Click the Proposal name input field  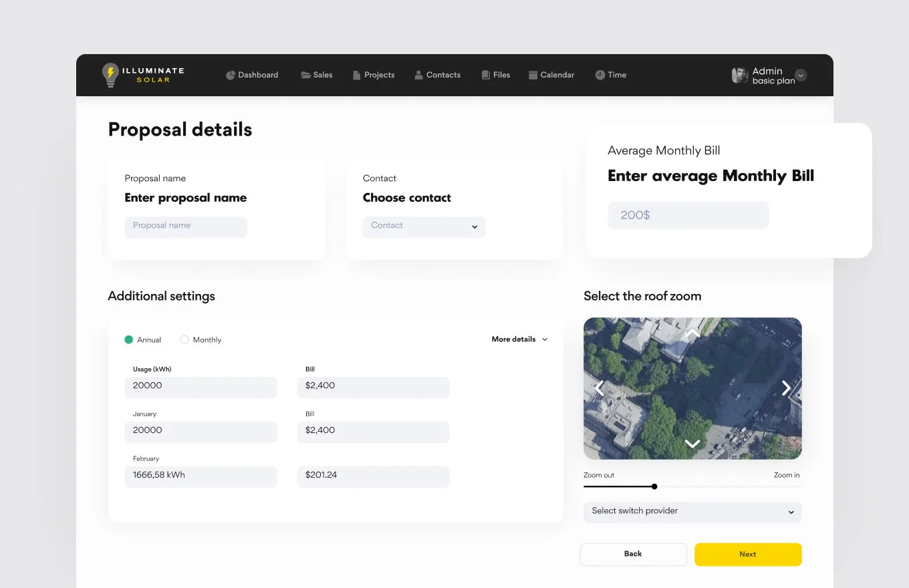point(186,227)
